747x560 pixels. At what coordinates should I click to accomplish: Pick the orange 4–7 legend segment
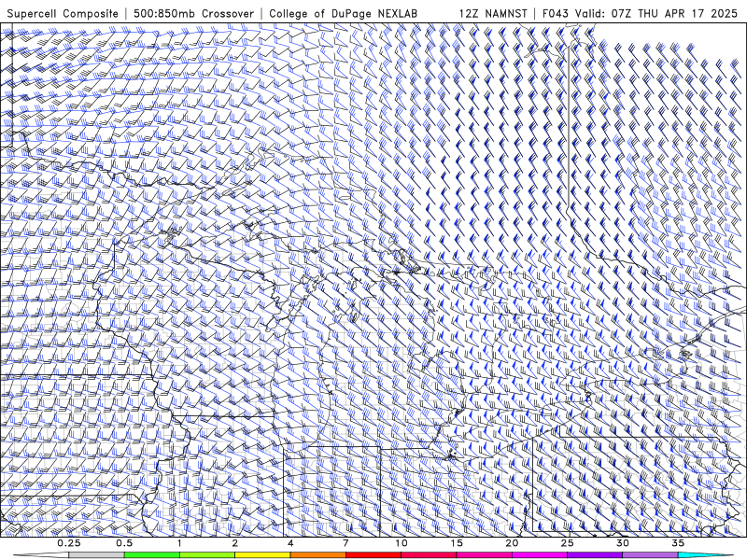point(317,555)
